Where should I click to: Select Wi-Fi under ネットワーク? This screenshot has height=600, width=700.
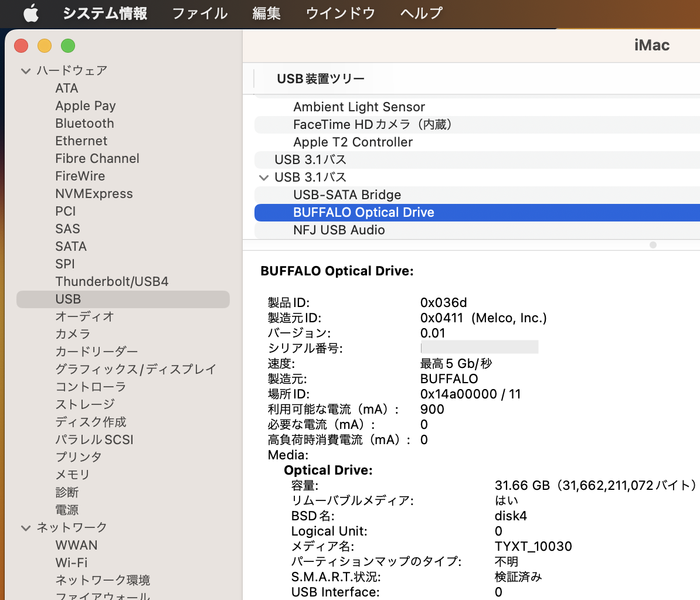[x=72, y=563]
